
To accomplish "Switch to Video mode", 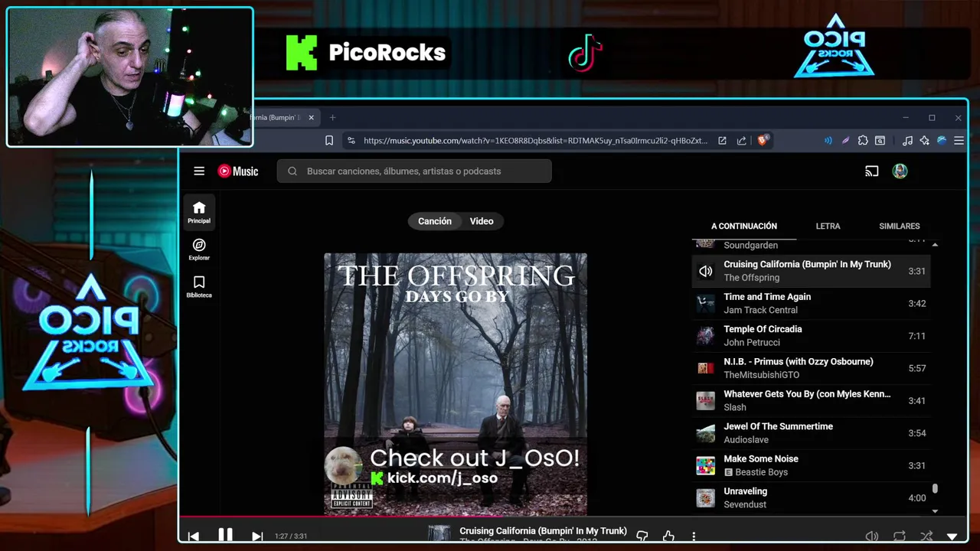I will click(x=482, y=221).
